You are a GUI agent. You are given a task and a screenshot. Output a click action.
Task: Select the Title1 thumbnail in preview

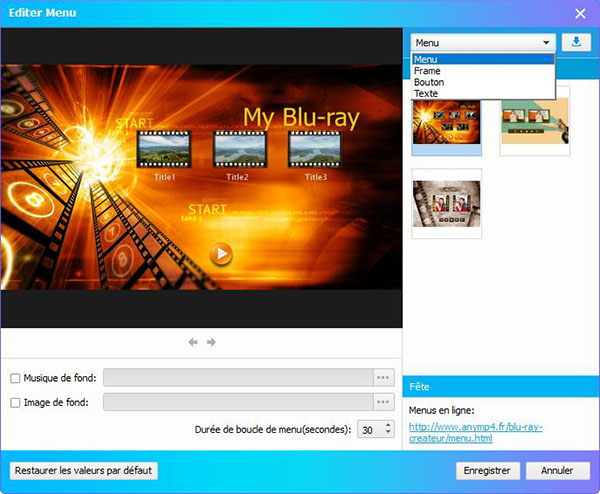point(164,150)
